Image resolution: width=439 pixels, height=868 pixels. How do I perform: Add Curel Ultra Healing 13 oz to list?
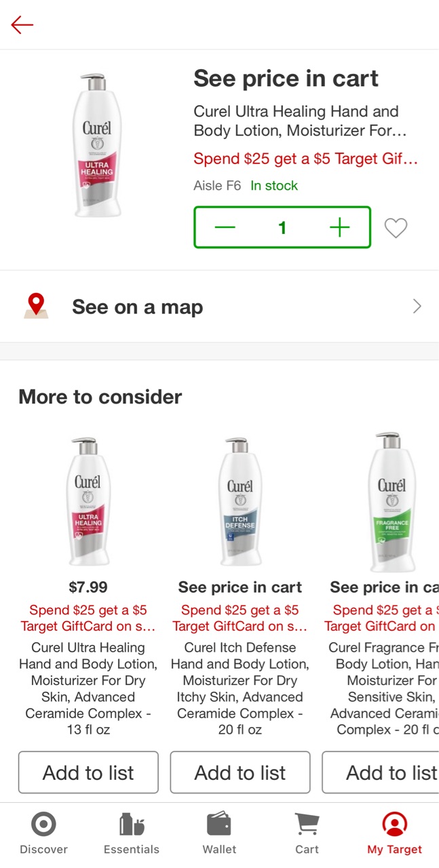tap(88, 772)
